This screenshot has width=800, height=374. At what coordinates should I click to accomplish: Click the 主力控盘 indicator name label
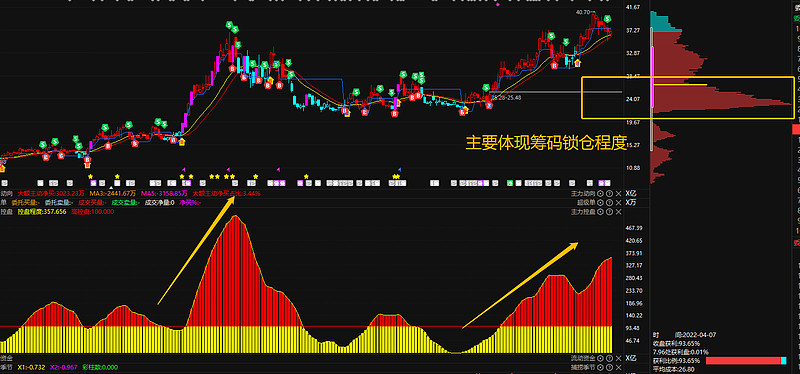[583, 211]
